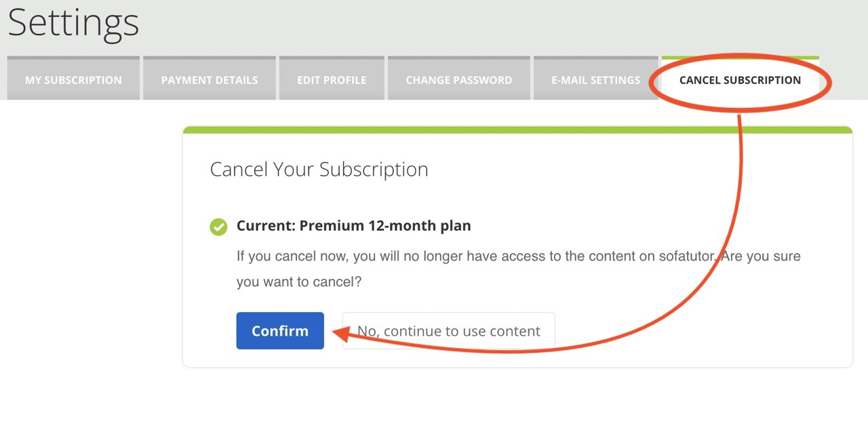The width and height of the screenshot is (868, 447).
Task: Select the "Current: Premium 12-month plan" label
Action: point(353,226)
